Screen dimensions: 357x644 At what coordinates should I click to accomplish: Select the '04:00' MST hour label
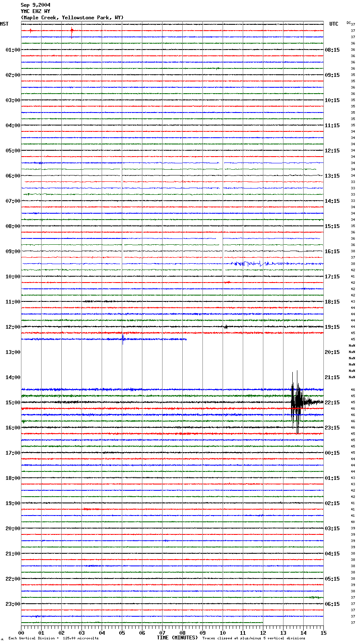click(x=13, y=126)
